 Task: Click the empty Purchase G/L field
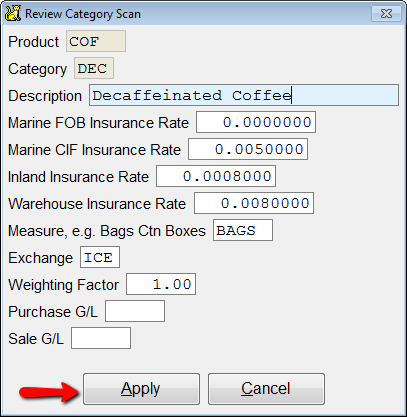pyautogui.click(x=135, y=311)
